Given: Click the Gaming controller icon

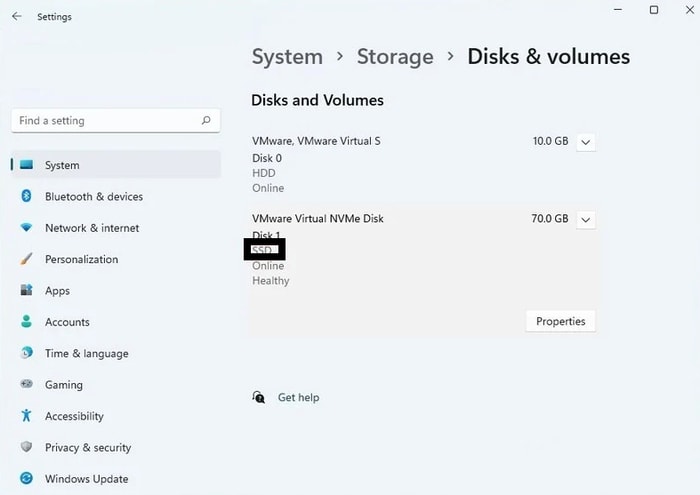Looking at the screenshot, I should pyautogui.click(x=26, y=385).
